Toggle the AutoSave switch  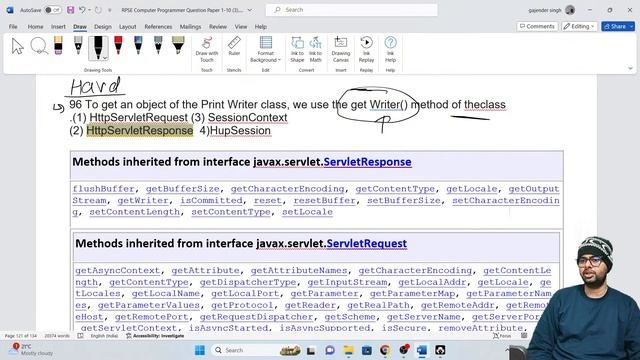tap(53, 10)
